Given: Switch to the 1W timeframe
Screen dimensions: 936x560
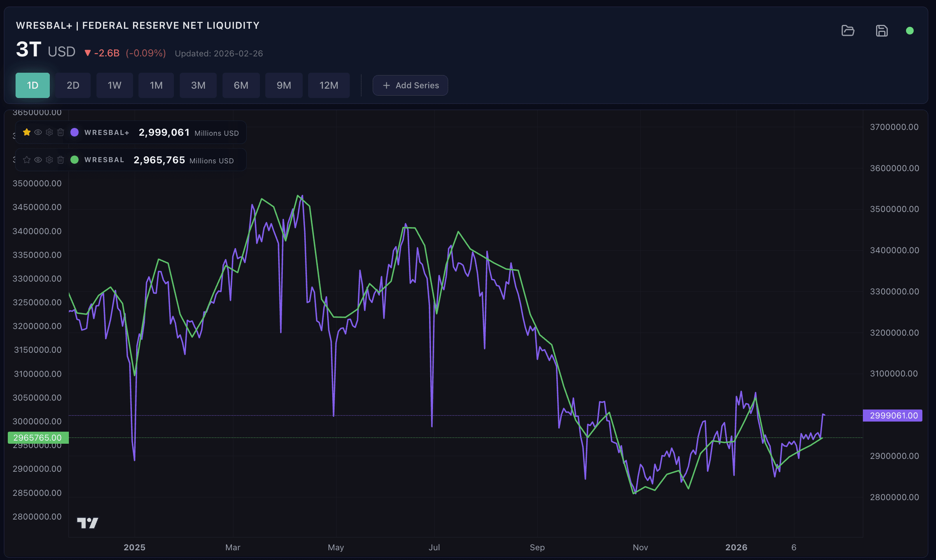Looking at the screenshot, I should click(114, 85).
